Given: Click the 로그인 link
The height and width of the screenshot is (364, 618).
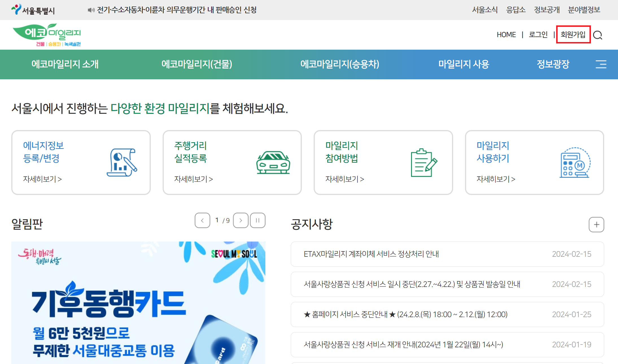Looking at the screenshot, I should pyautogui.click(x=538, y=35).
